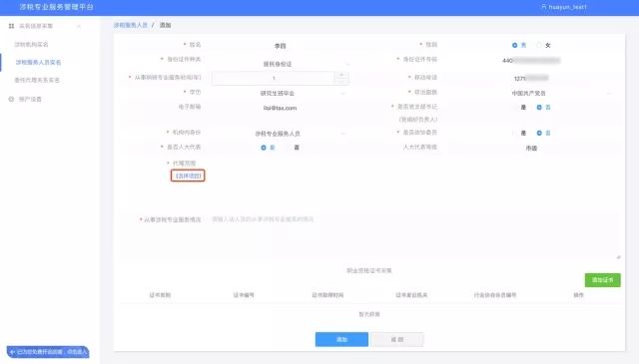Open the political status dropdown showing 中国共产党员

(531, 93)
